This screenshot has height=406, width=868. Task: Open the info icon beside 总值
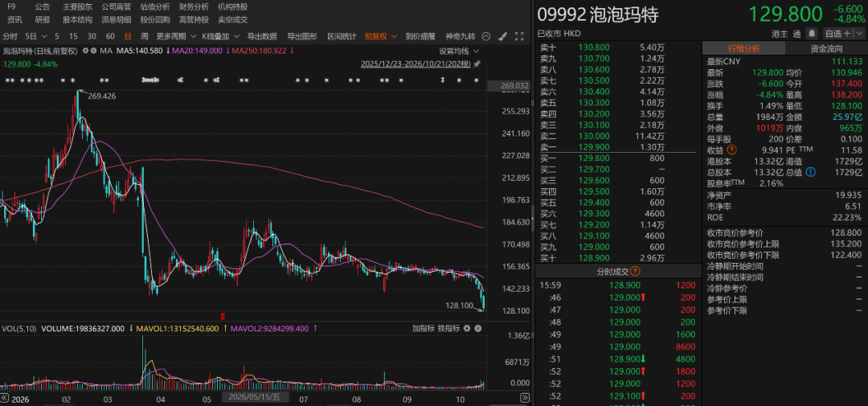click(810, 172)
